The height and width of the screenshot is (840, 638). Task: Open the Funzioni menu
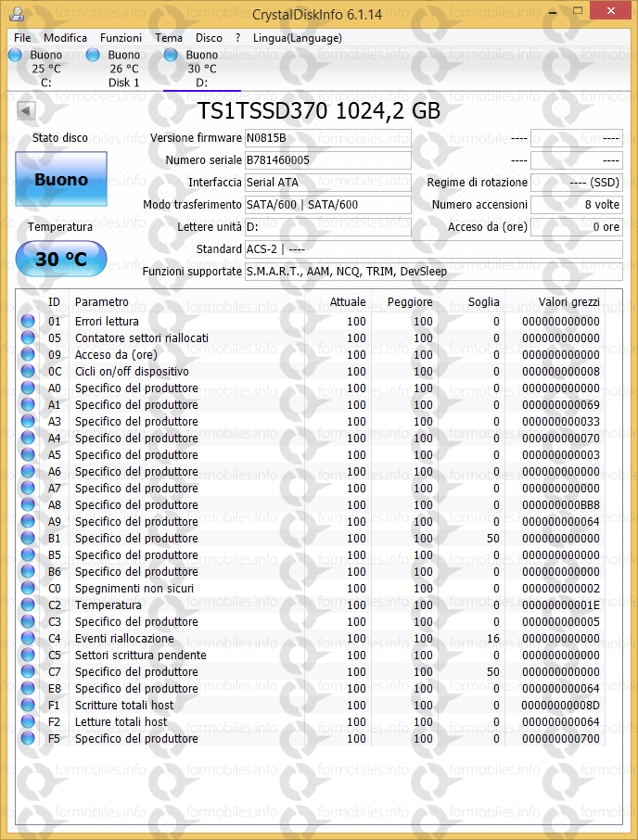tap(121, 38)
